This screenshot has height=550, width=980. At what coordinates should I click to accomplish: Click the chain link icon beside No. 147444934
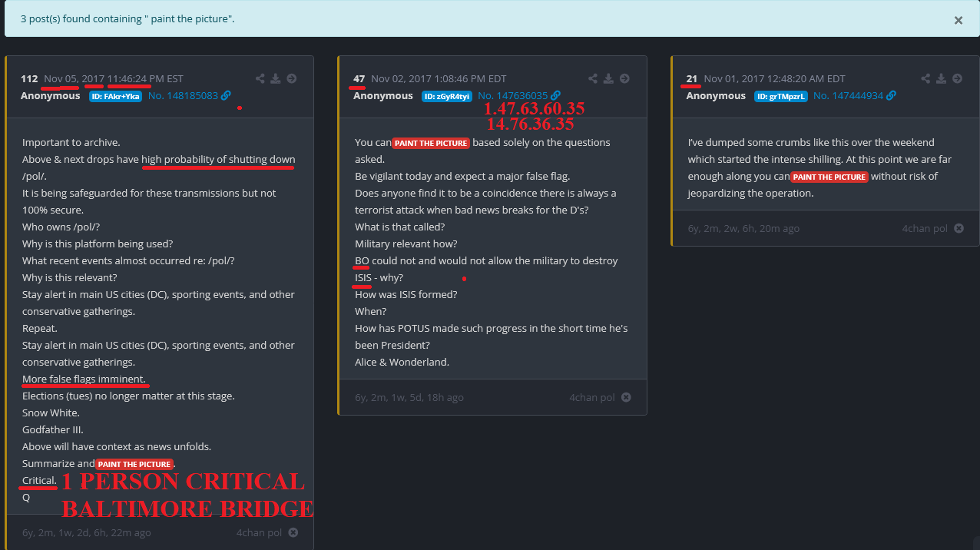[x=891, y=96]
